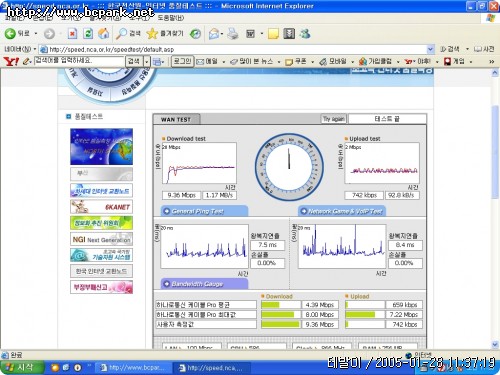Image resolution: width=500 pixels, height=375 pixels.
Task: Open the General Ping Test tab
Action: [x=204, y=211]
